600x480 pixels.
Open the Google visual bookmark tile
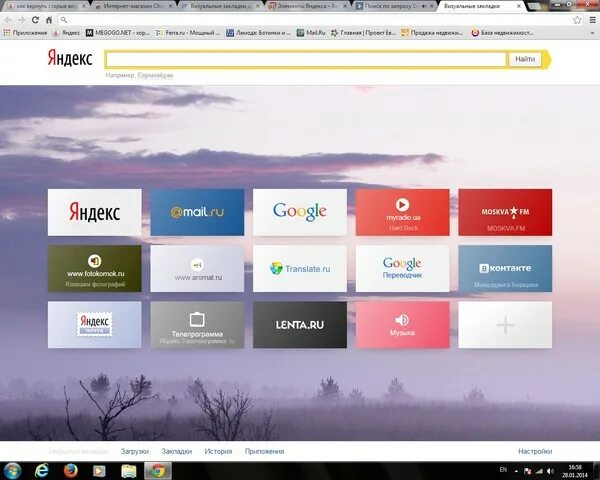pyautogui.click(x=300, y=212)
